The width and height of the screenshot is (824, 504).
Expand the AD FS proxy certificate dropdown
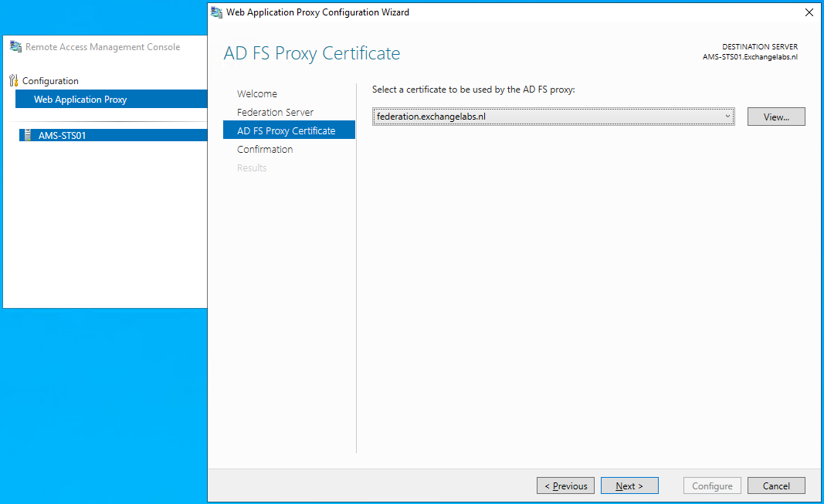(727, 117)
